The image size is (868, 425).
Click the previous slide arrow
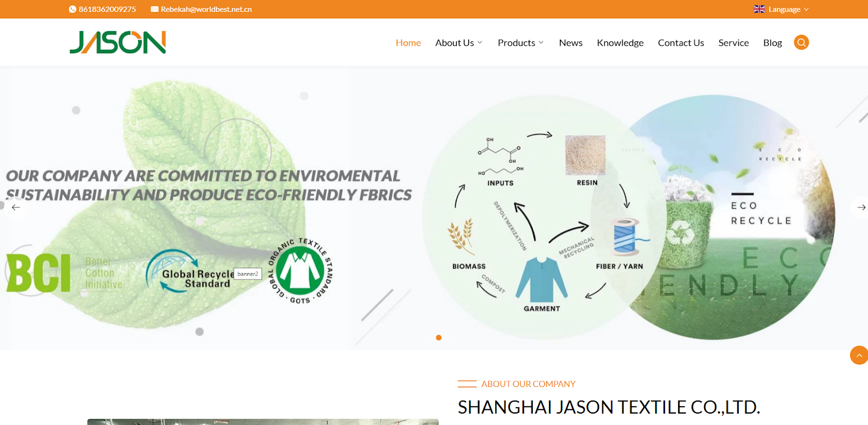16,207
